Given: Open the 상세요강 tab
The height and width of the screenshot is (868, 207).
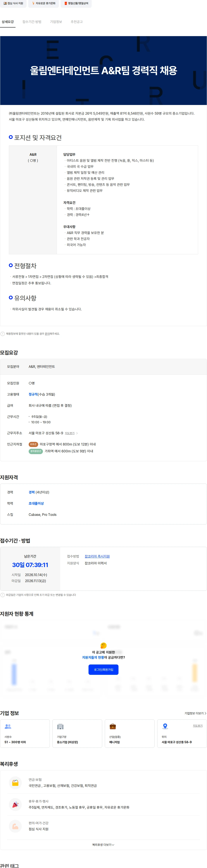Looking at the screenshot, I should point(8,22).
